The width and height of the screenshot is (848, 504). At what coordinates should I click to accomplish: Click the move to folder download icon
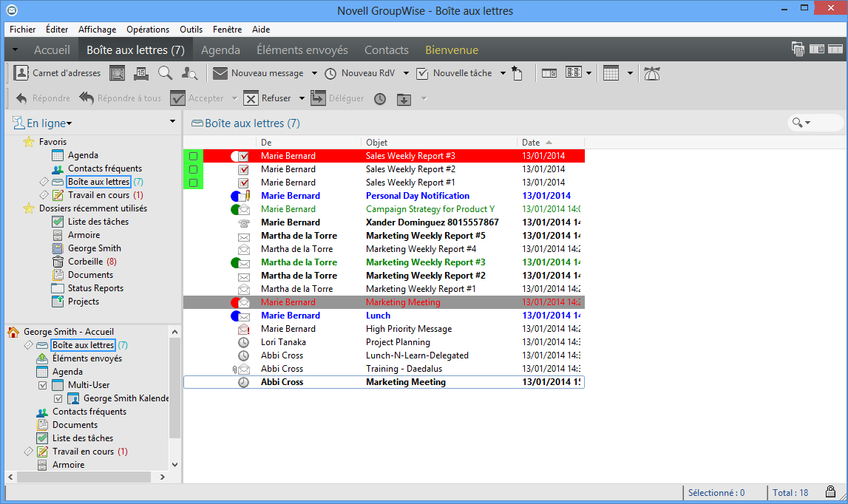click(404, 99)
